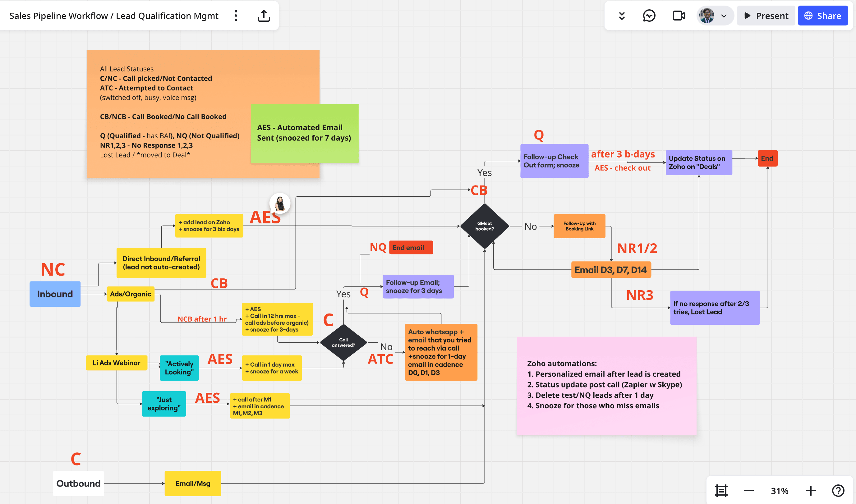This screenshot has width=856, height=504.
Task: Zoom out with the minus icon
Action: coord(748,490)
